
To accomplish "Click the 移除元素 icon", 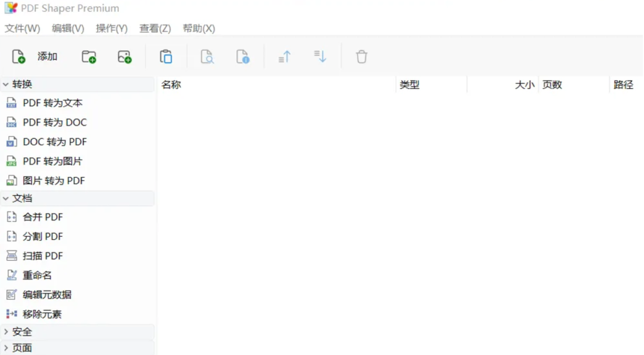I will [11, 314].
